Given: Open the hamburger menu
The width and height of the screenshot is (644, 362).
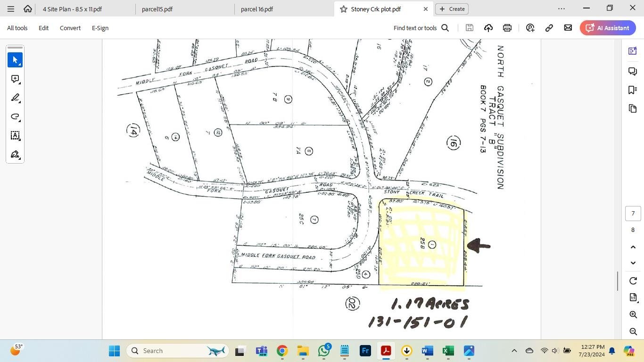Looking at the screenshot, I should (11, 8).
